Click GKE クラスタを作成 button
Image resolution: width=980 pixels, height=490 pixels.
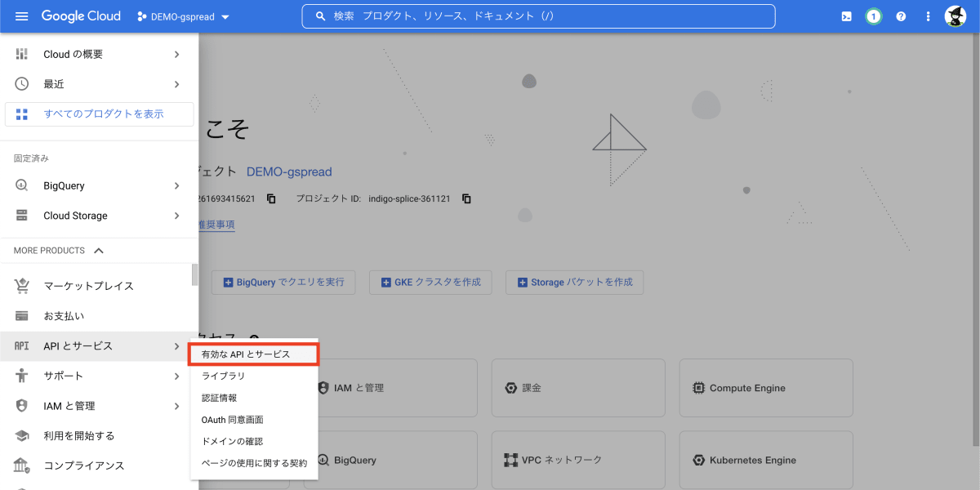click(x=430, y=282)
